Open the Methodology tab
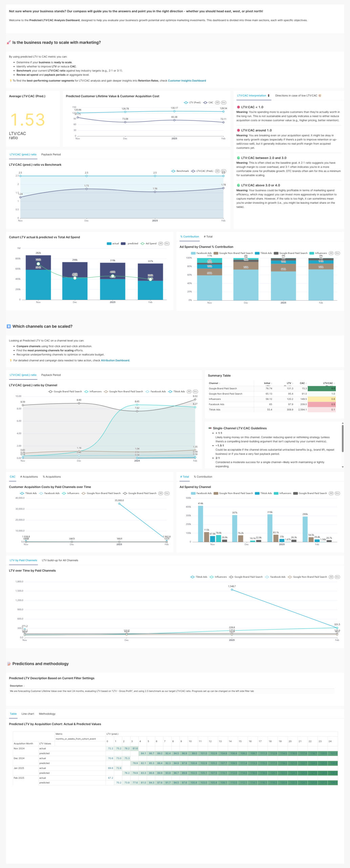This screenshot has width=350, height=868. coord(47,714)
